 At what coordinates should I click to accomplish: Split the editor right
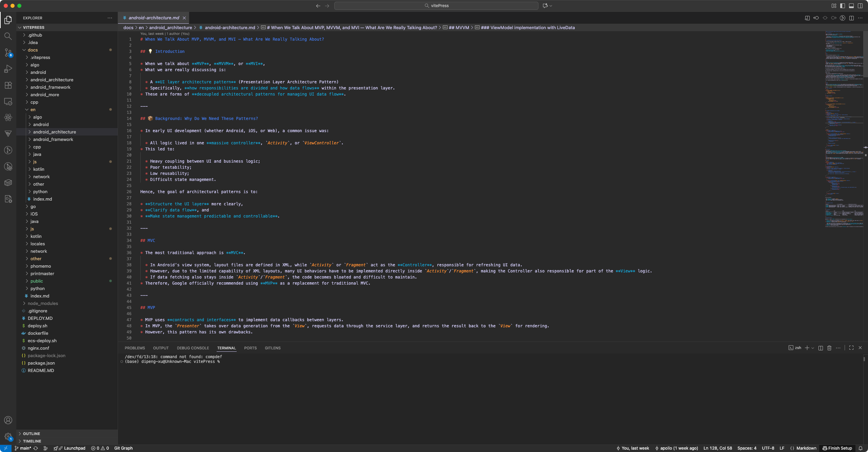851,18
